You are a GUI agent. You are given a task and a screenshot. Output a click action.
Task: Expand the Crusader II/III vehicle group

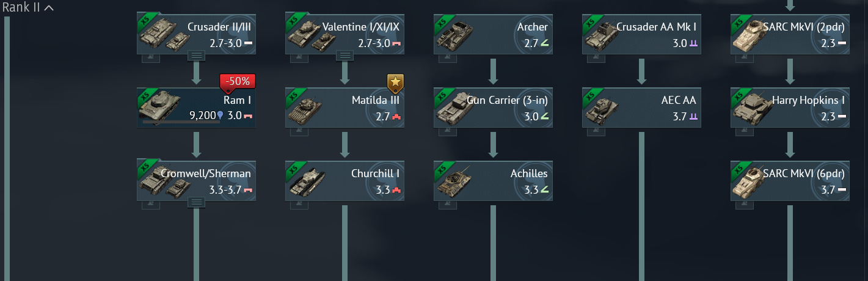coord(196,55)
